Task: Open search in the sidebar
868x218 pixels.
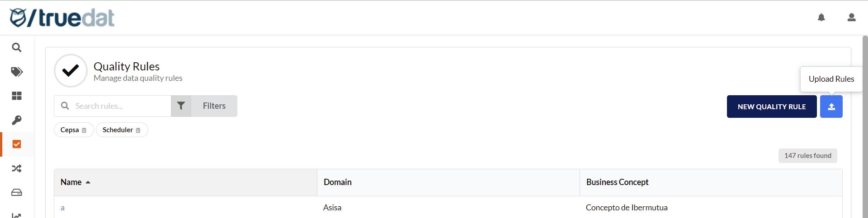Action: click(x=17, y=47)
